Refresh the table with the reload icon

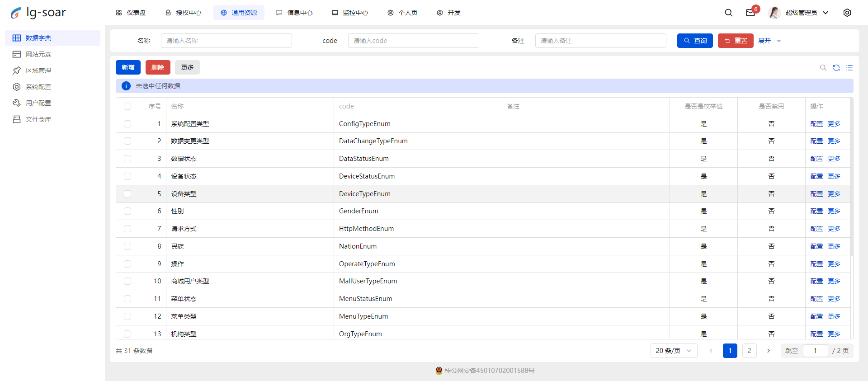[x=836, y=68]
